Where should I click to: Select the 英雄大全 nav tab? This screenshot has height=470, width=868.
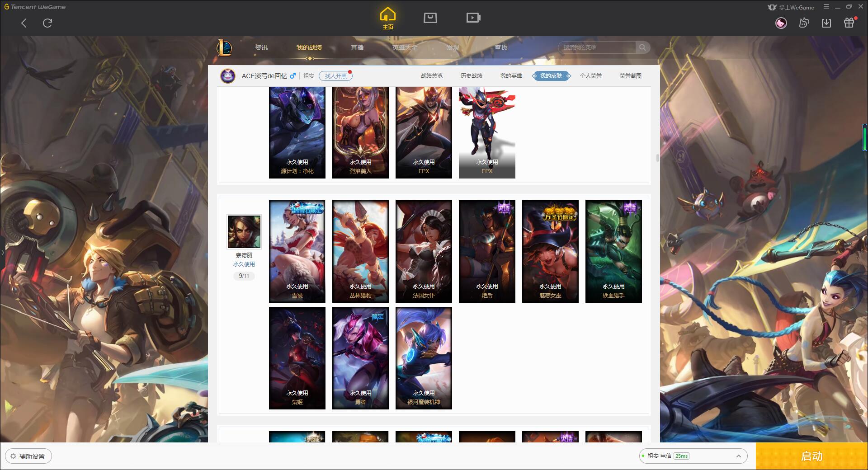pyautogui.click(x=405, y=47)
